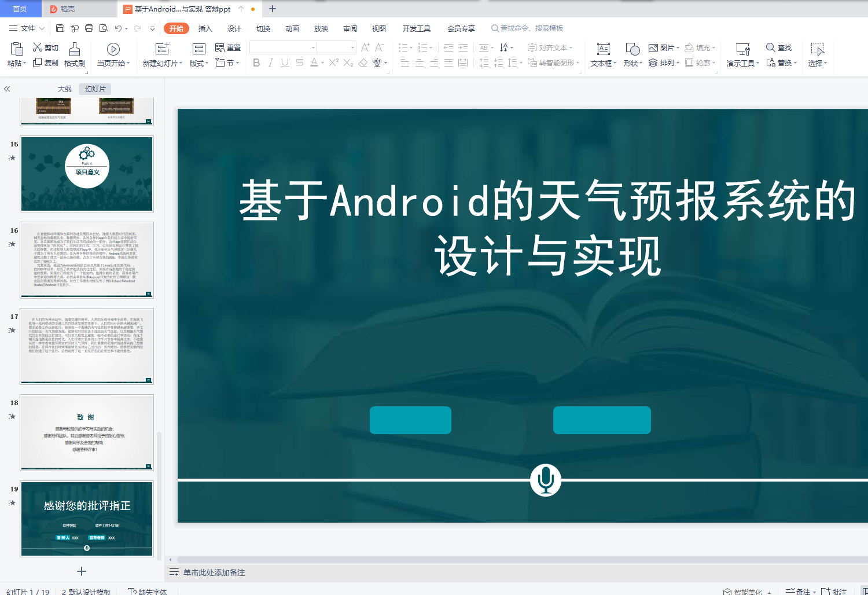Insert a picture with the 图片 icon
Image resolution: width=868 pixels, height=595 pixels.
(x=653, y=47)
